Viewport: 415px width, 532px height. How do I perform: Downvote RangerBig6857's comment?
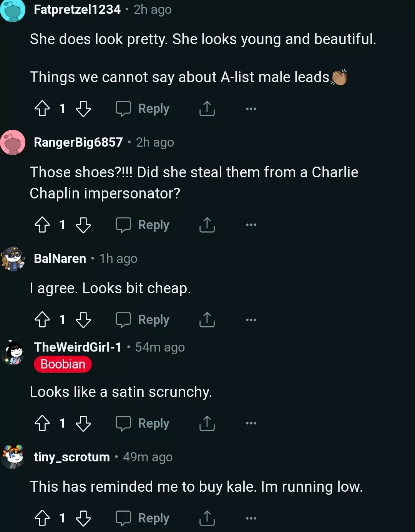tap(84, 225)
